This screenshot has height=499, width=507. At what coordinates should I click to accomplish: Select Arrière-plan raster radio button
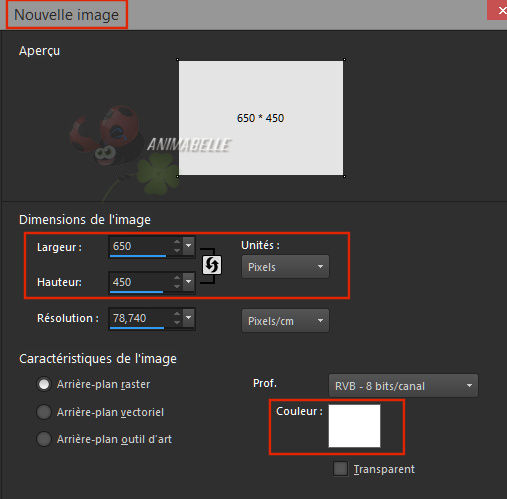click(x=44, y=384)
